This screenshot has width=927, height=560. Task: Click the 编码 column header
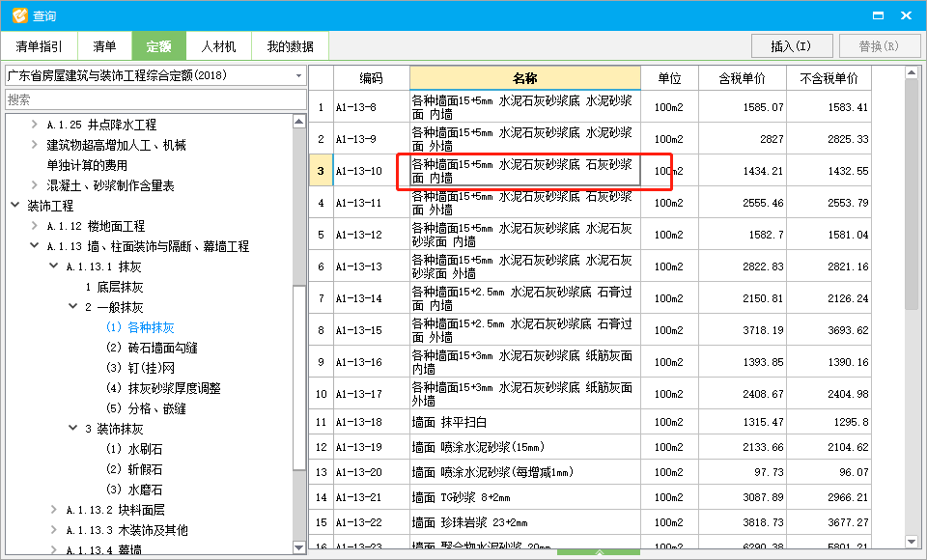pos(371,78)
